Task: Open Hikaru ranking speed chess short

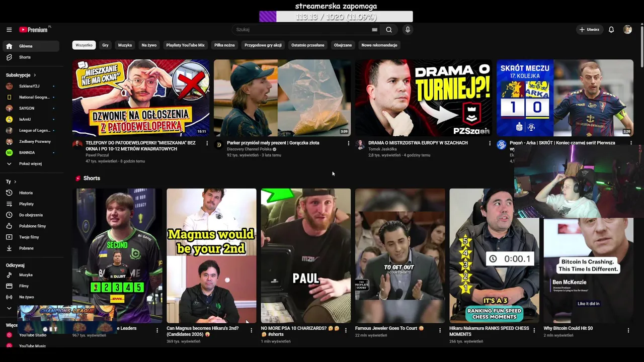Action: tap(494, 255)
